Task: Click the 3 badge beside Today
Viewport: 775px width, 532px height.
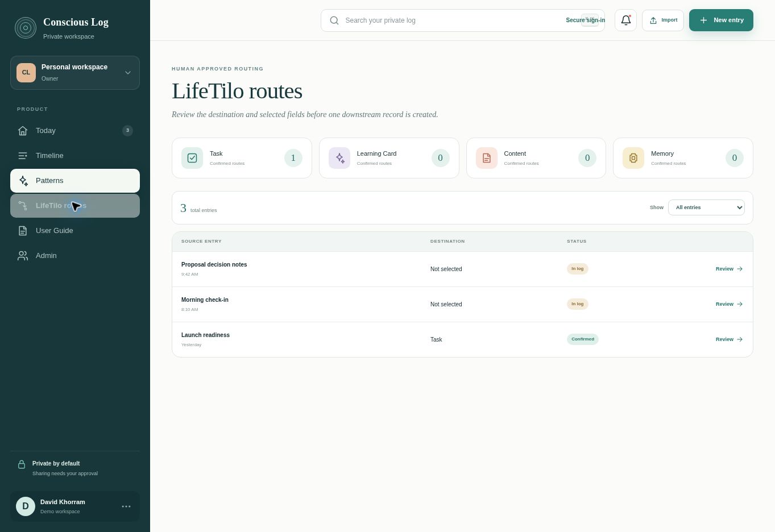Action: coord(127,131)
